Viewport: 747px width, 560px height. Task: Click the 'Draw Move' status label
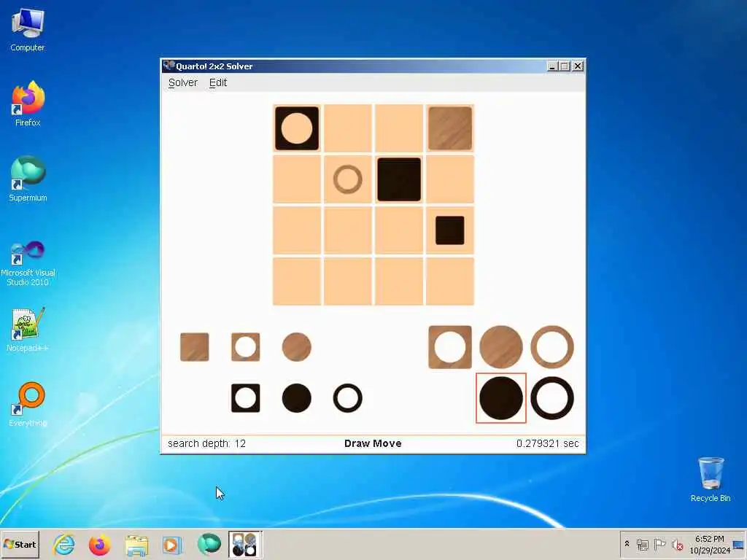coord(373,443)
